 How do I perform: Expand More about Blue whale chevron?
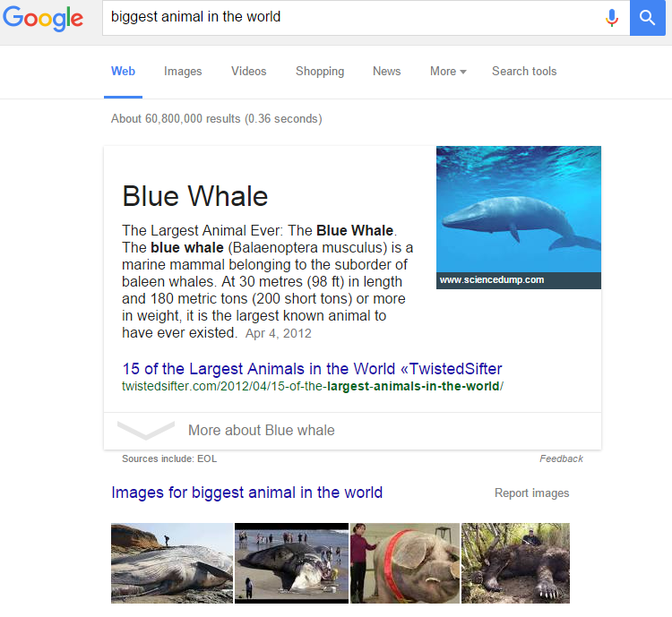146,430
